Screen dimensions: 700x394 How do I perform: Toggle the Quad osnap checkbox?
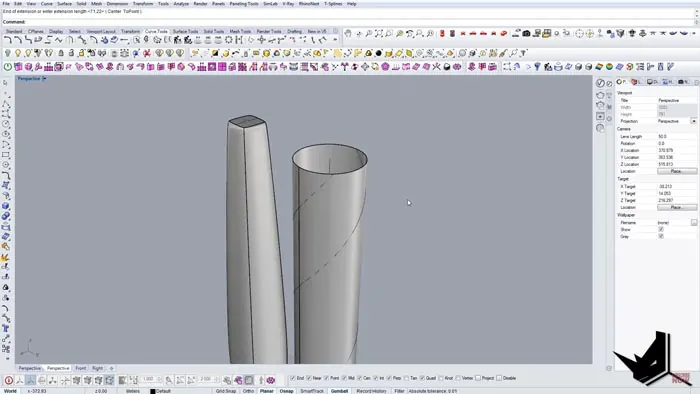click(422, 378)
